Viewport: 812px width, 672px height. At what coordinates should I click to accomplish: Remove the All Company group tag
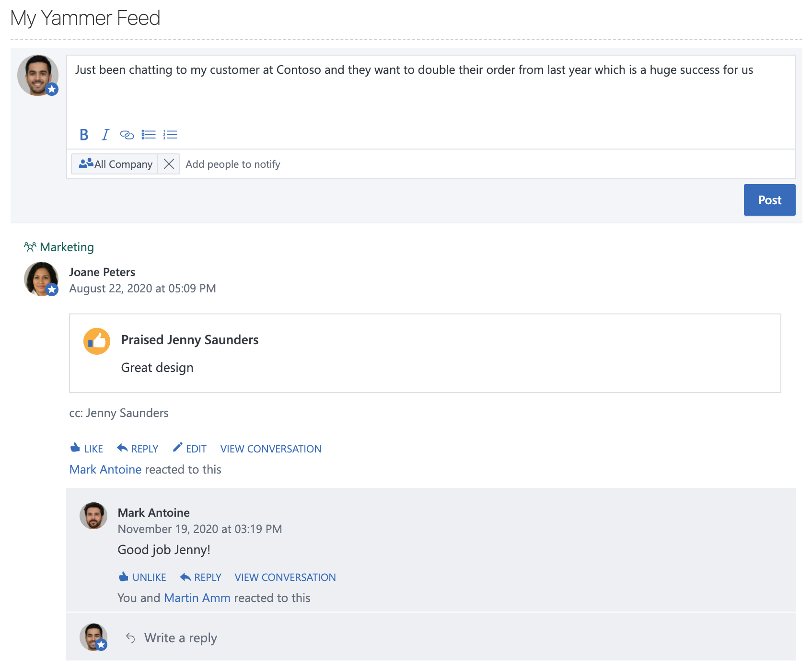coord(169,164)
